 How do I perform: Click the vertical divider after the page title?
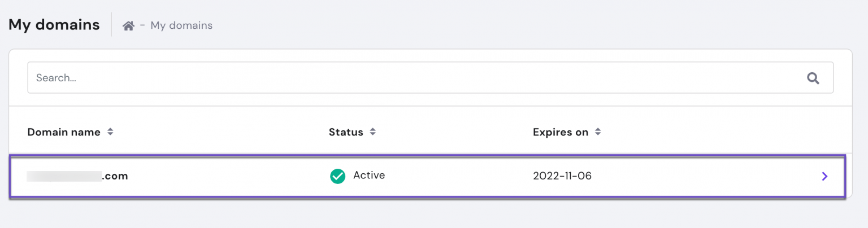(111, 25)
